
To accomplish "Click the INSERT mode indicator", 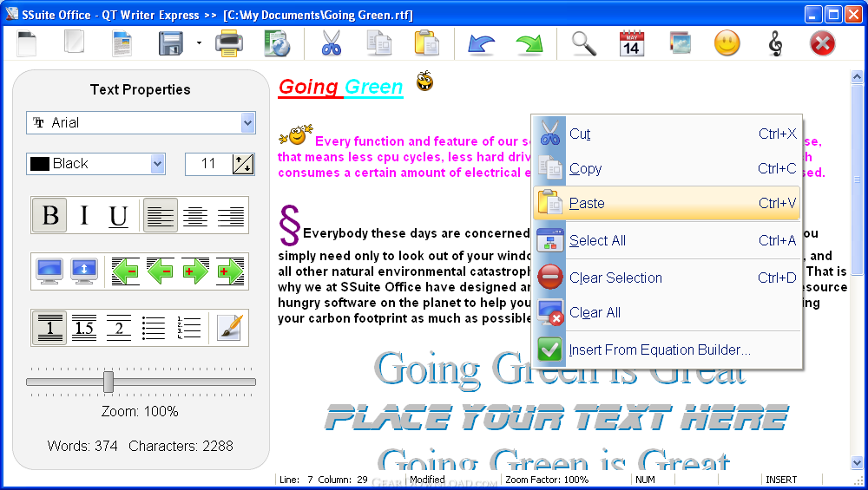I will tap(781, 480).
